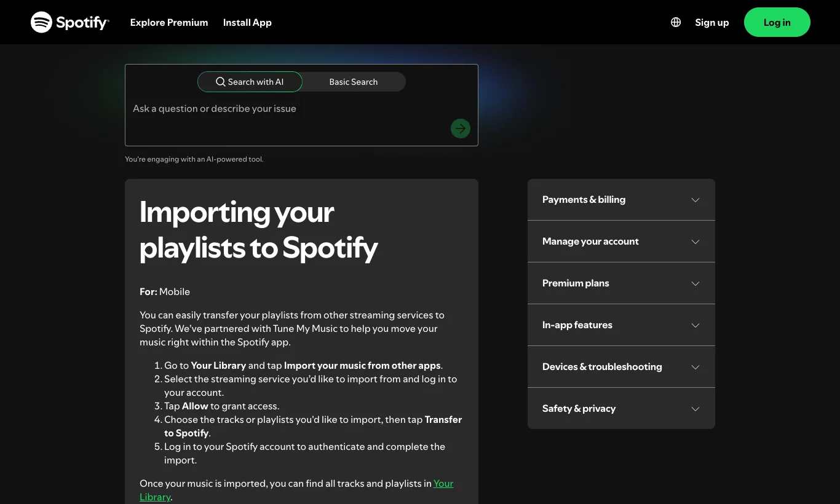
Task: Click the green Log in button
Action: pos(777,22)
